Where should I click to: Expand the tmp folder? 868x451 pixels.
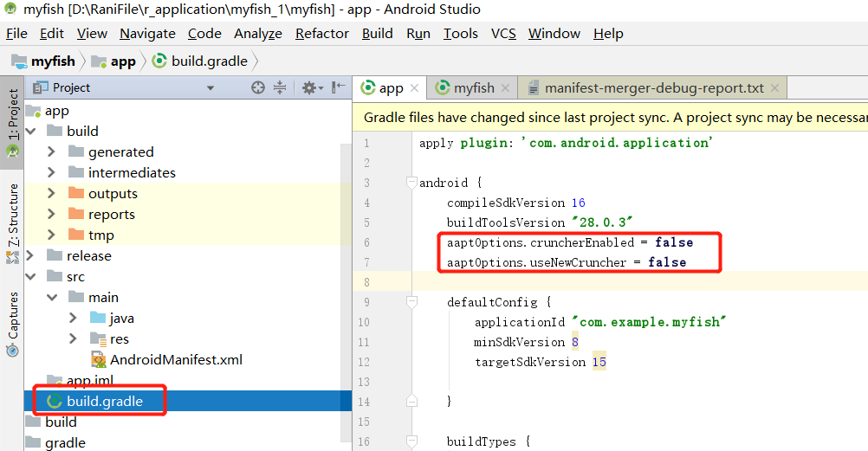[x=51, y=235]
